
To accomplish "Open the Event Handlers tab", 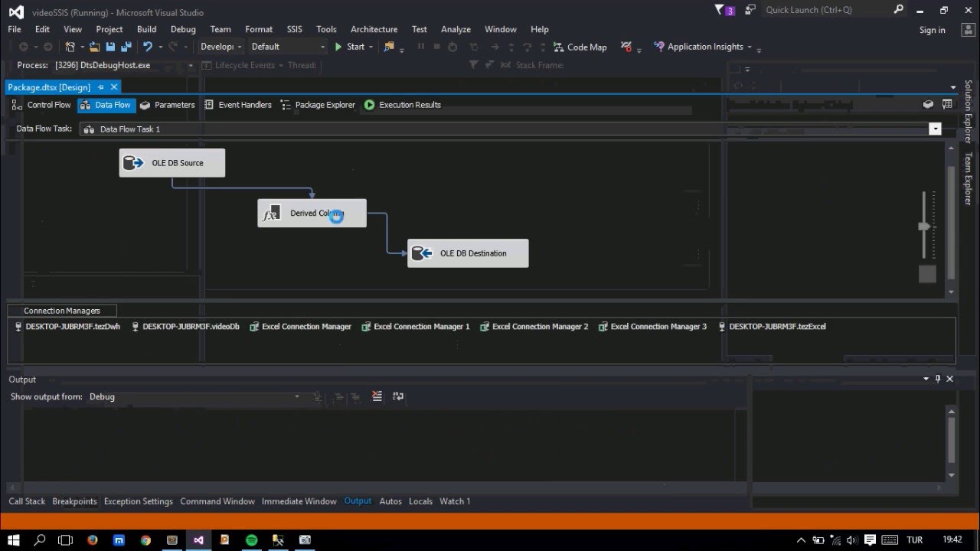I will (x=238, y=105).
